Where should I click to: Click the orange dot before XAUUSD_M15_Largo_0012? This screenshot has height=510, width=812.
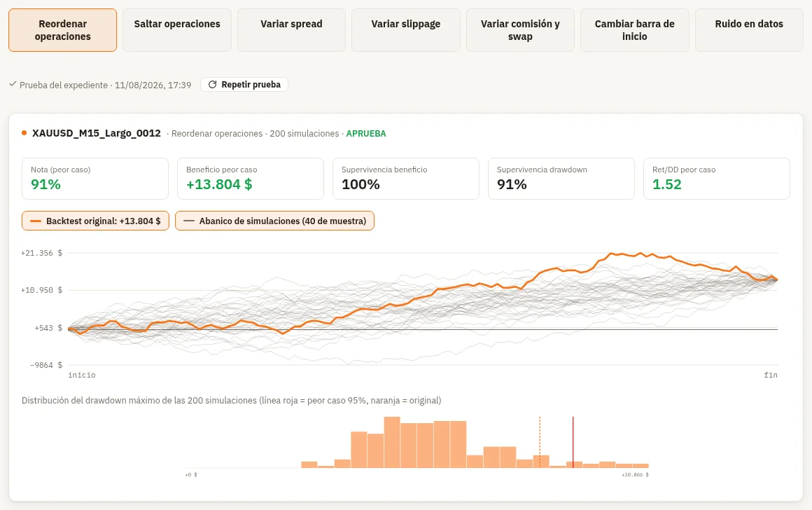pos(24,133)
